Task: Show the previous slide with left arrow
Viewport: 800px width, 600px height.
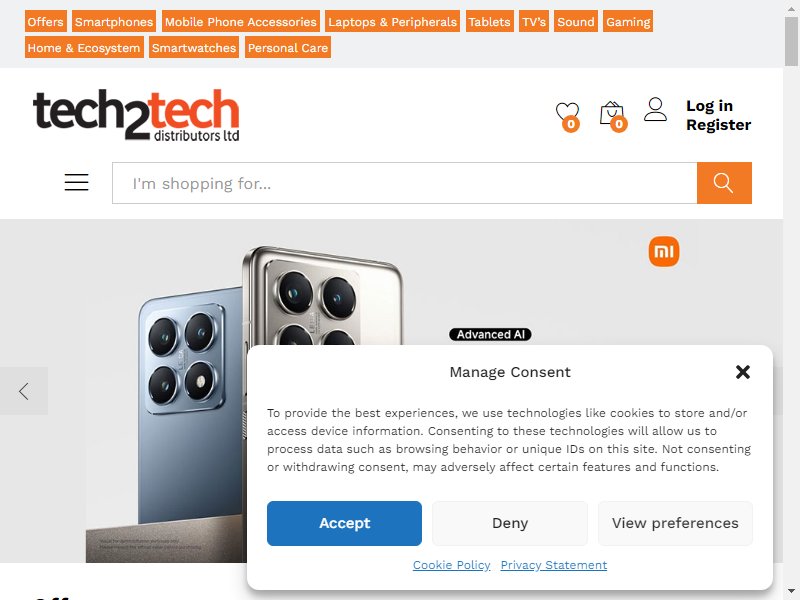Action: tap(23, 391)
